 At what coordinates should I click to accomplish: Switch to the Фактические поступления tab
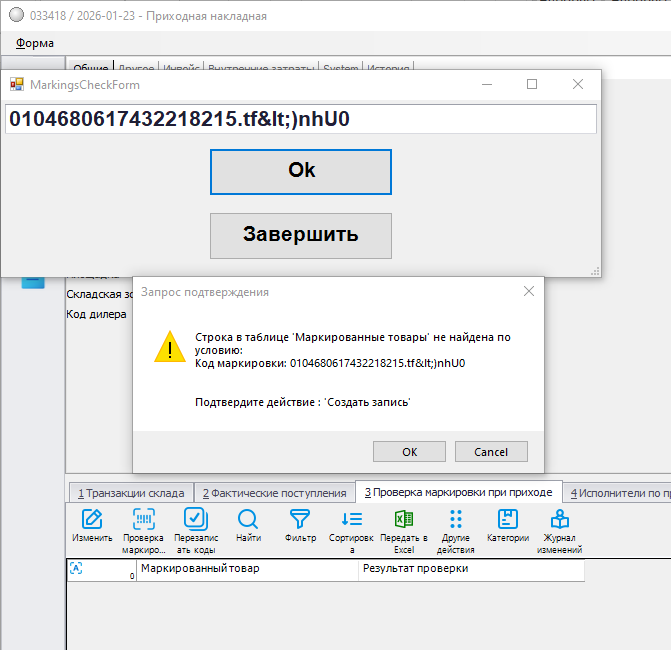(x=274, y=492)
